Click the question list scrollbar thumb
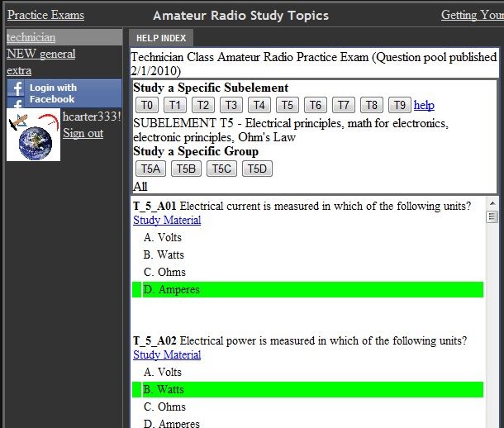The width and height of the screenshot is (504, 428). click(492, 216)
